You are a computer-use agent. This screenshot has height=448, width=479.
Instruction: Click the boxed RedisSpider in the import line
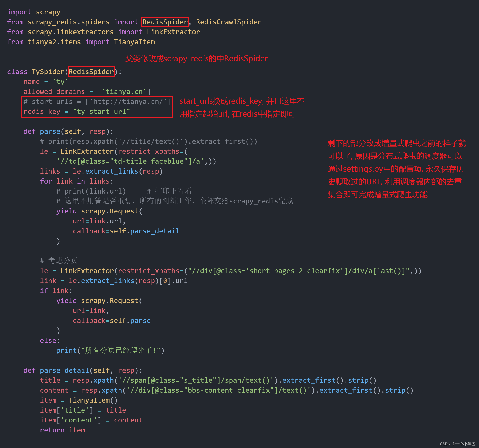click(x=165, y=22)
